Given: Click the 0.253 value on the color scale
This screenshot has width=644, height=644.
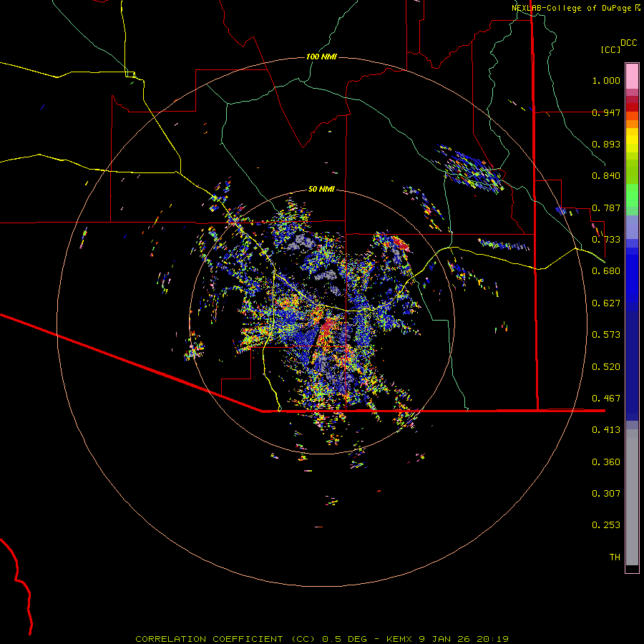Looking at the screenshot, I should (x=606, y=525).
